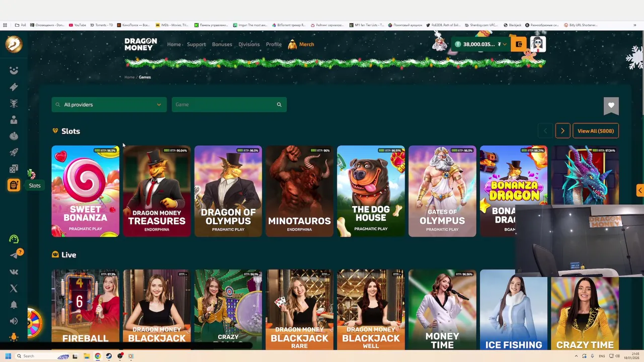Open the orange wallet icon in the header
Screen dimensions: 644x362
click(519, 44)
